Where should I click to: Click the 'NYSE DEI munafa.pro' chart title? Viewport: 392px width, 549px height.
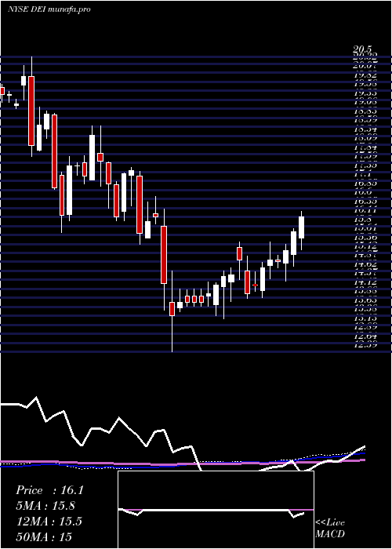(49, 9)
